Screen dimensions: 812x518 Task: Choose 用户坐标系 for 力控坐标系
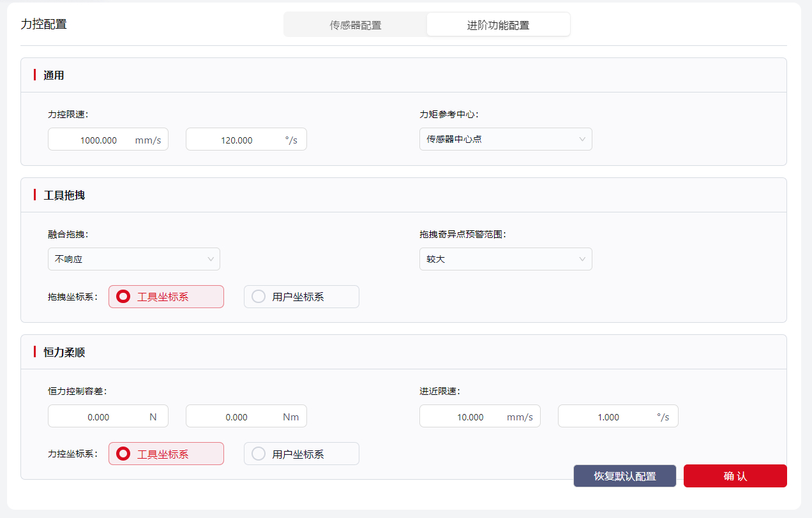pyautogui.click(x=301, y=454)
